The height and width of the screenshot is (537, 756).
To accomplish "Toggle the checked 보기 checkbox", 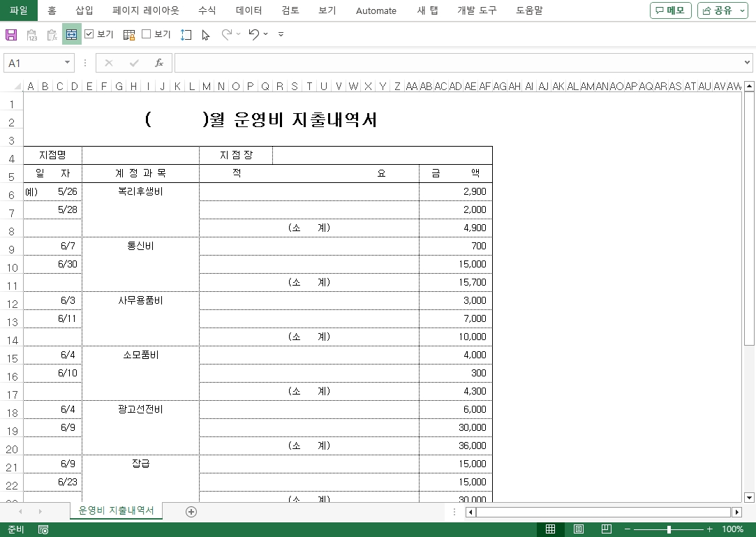I will click(89, 34).
